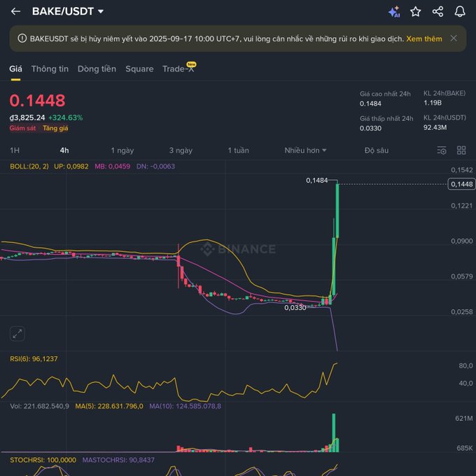
Task: Tap the đ3,825.24 converted price
Action: (27, 118)
